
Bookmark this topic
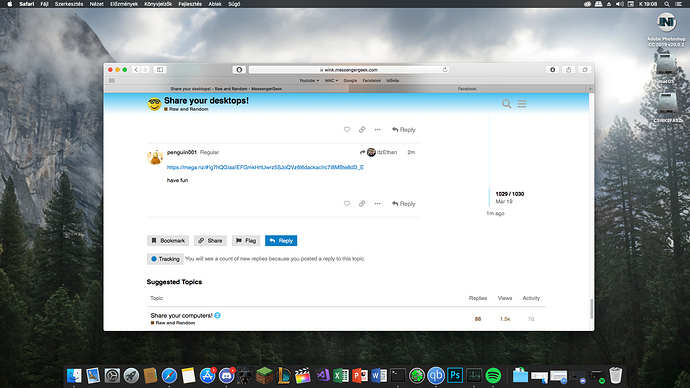tap(168, 241)
